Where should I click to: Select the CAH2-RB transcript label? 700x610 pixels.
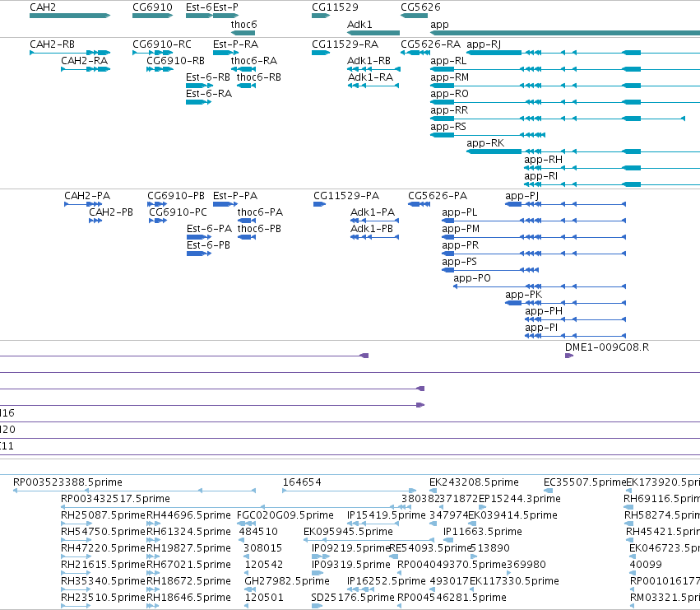point(52,44)
